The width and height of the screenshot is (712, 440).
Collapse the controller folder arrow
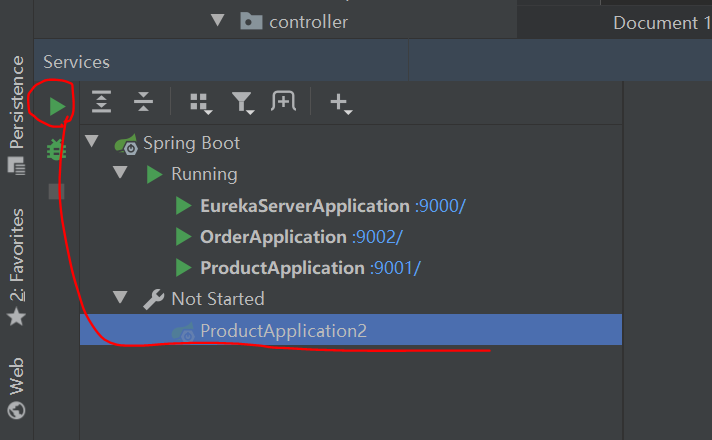[218, 21]
